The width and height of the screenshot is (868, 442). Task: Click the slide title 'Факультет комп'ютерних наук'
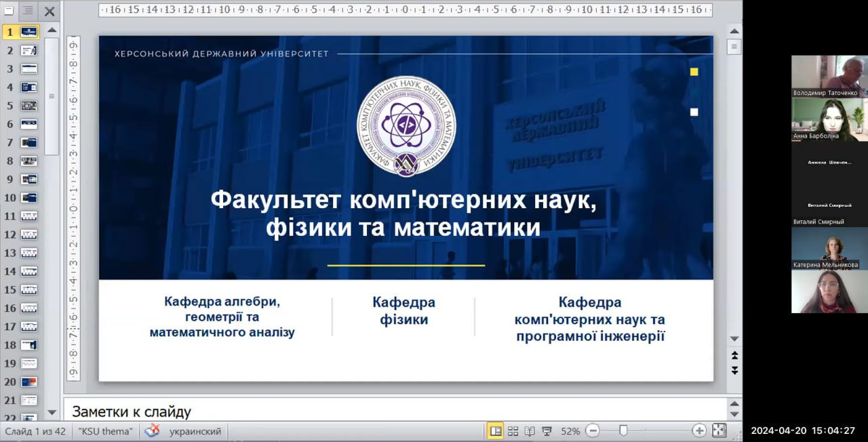403,214
